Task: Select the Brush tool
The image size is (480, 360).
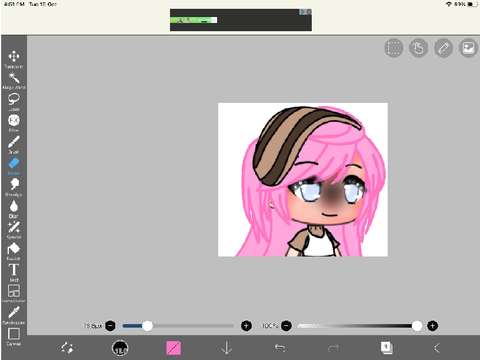Action: (x=14, y=145)
